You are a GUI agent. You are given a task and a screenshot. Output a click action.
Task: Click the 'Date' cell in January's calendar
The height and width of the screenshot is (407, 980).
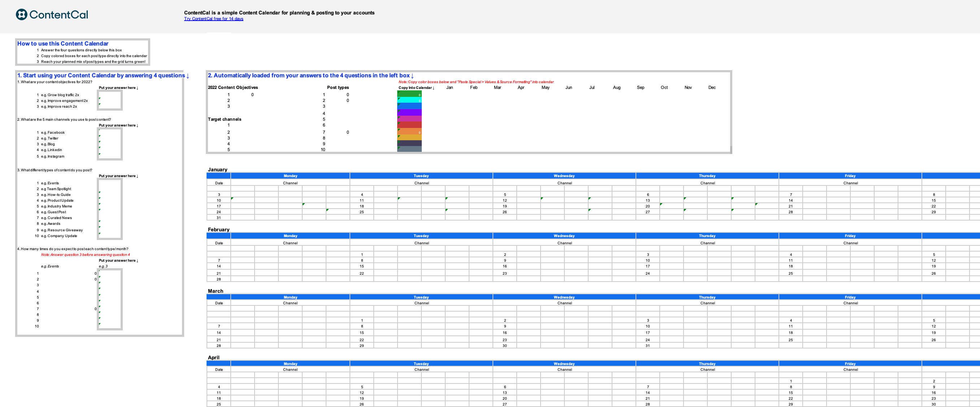(219, 183)
